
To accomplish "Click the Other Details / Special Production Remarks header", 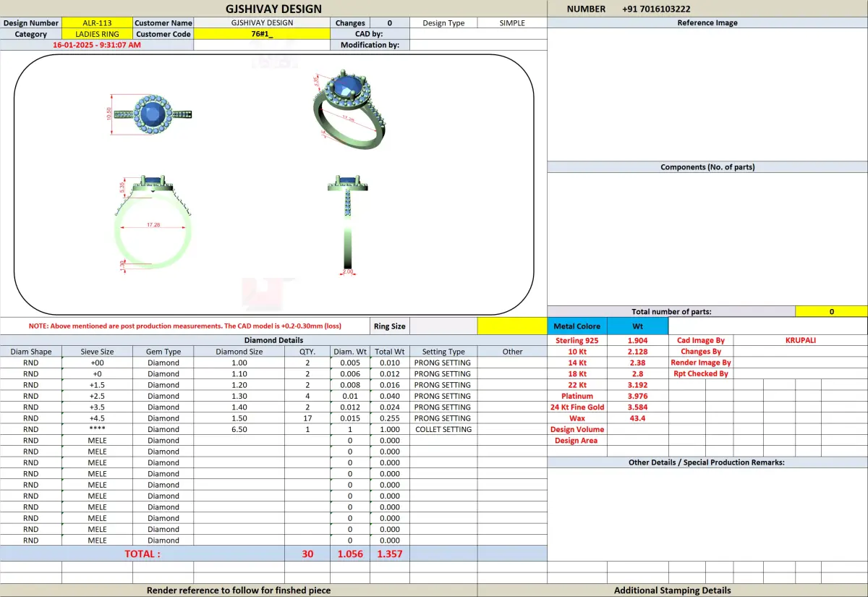I will click(707, 462).
